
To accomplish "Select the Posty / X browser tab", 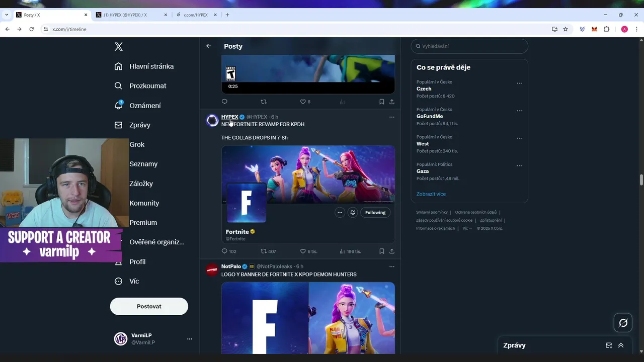I will pos(51,15).
